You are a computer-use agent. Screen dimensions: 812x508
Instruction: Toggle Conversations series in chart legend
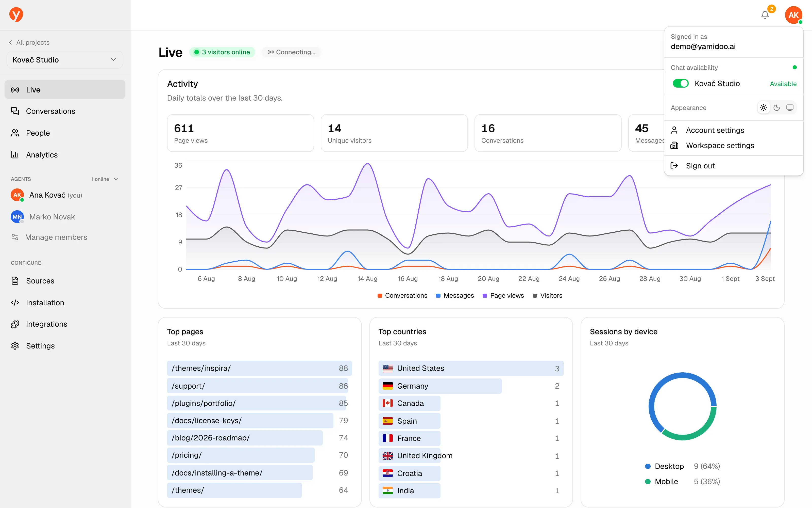tap(402, 296)
